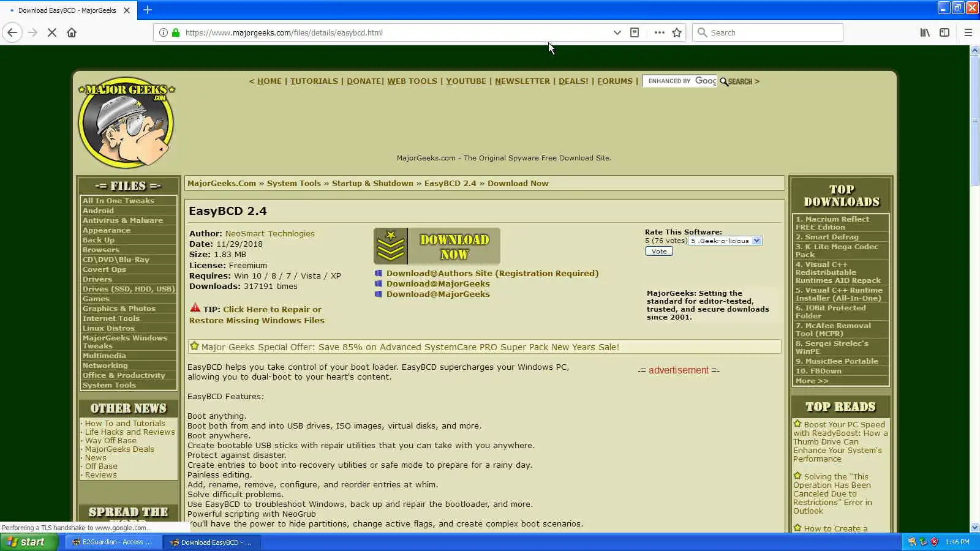Show site information icon in address bar
980x551 pixels.
(x=163, y=32)
